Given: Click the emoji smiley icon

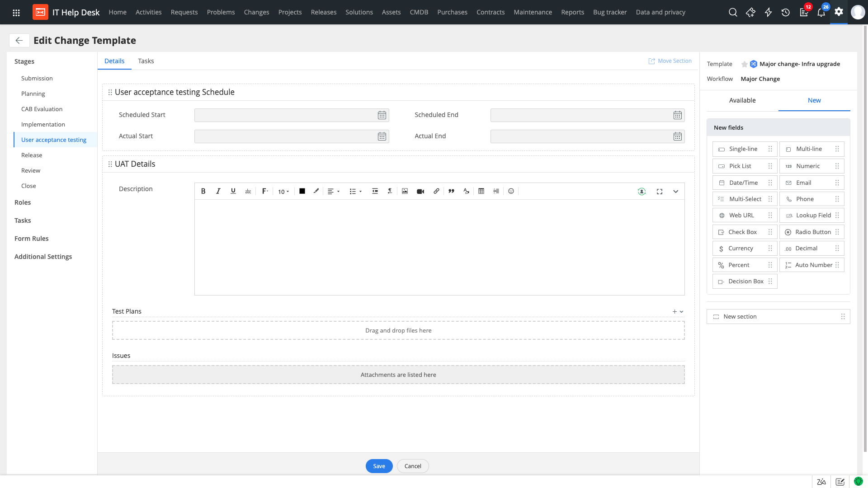Looking at the screenshot, I should coord(511,191).
